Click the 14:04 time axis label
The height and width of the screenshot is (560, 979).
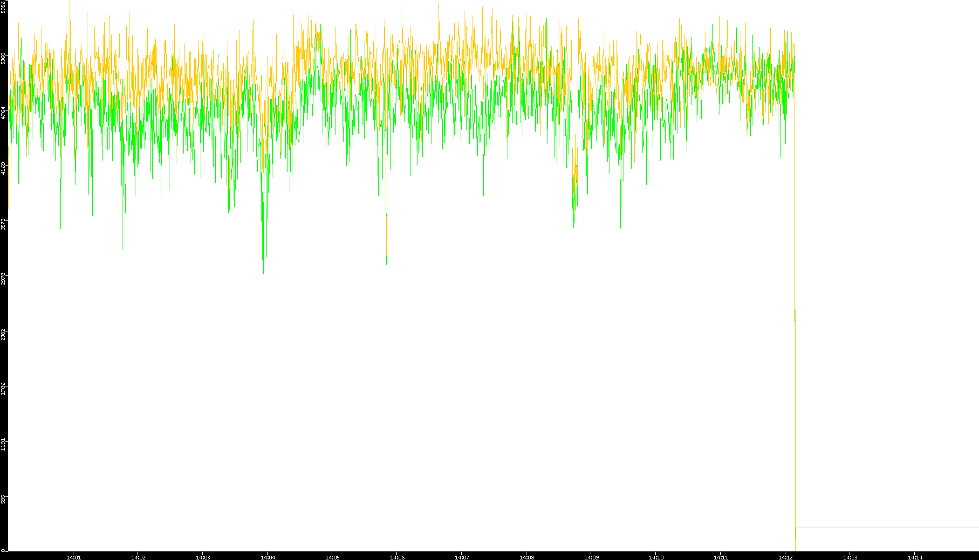(x=268, y=557)
